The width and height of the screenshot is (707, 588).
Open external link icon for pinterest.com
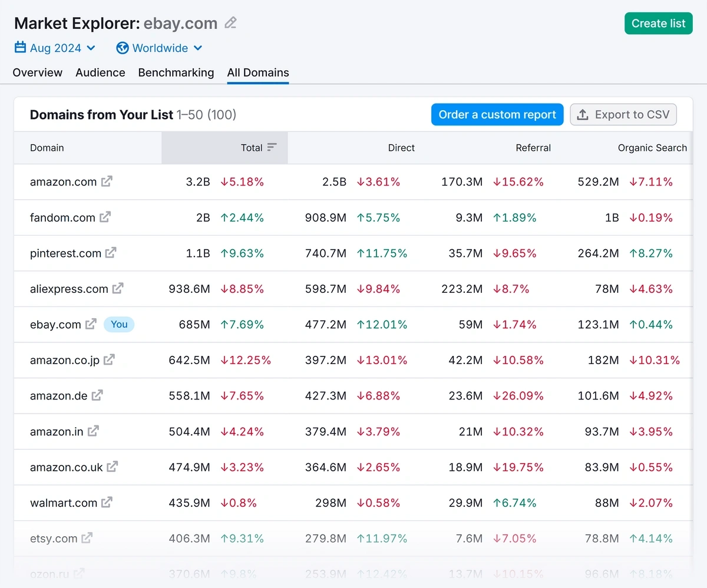click(x=111, y=253)
